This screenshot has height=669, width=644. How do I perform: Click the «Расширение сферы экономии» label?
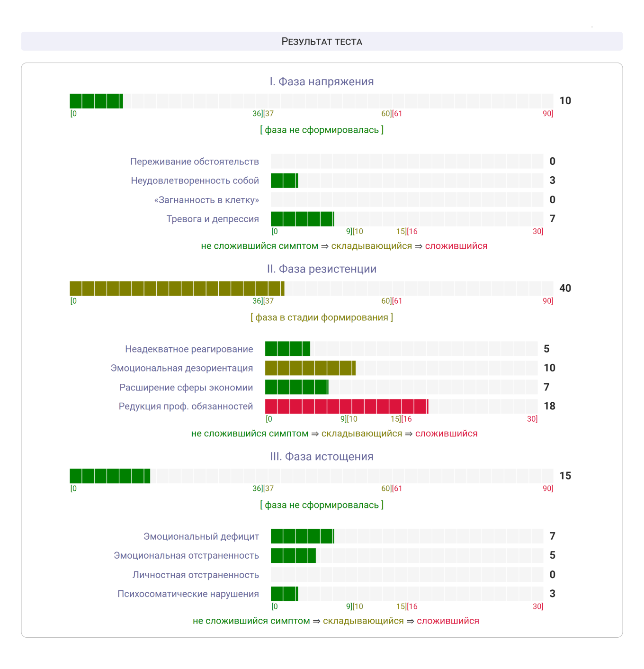click(186, 388)
